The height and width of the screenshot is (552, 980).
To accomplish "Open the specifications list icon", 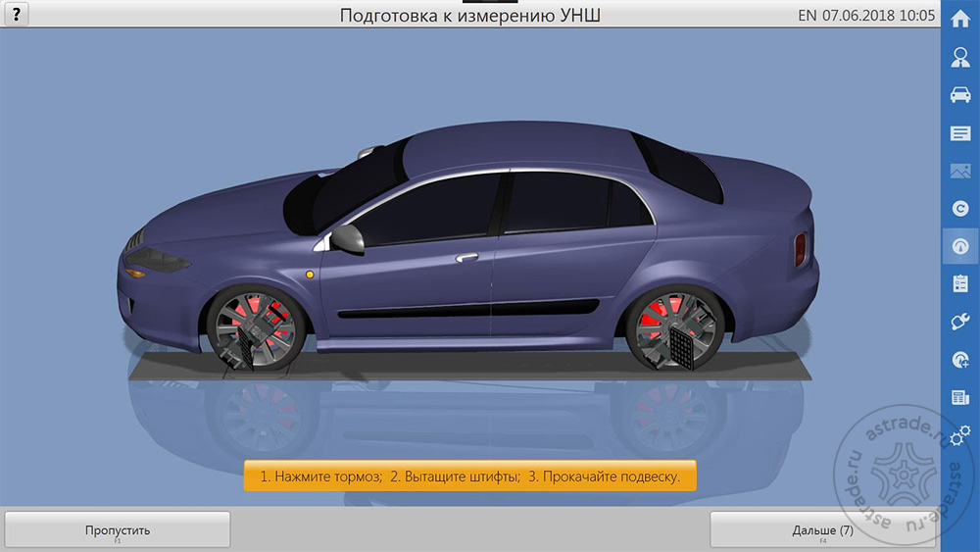I will [x=960, y=133].
